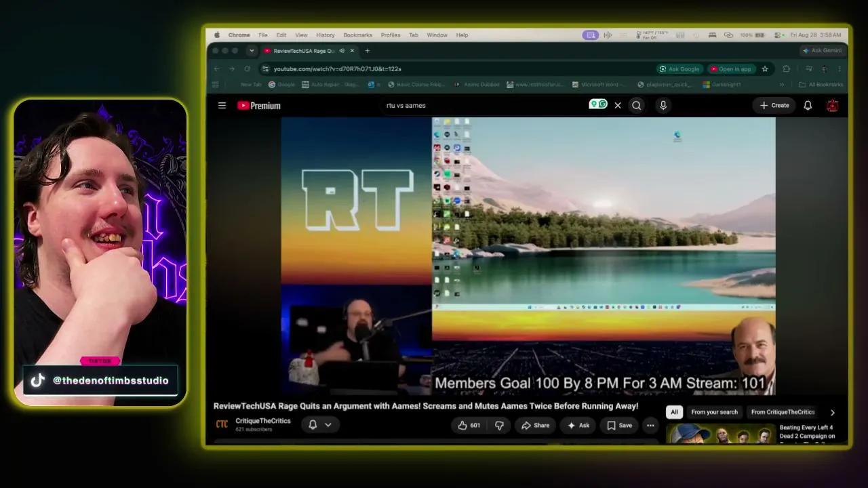
Task: Reload the page
Action: coord(247,68)
